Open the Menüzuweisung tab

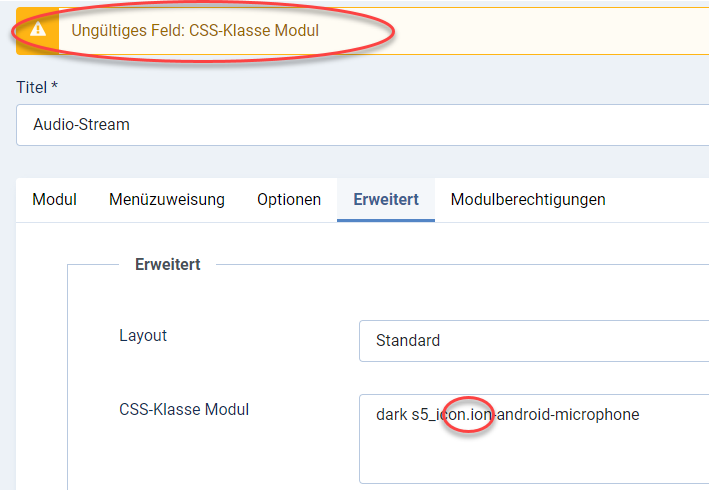point(166,199)
